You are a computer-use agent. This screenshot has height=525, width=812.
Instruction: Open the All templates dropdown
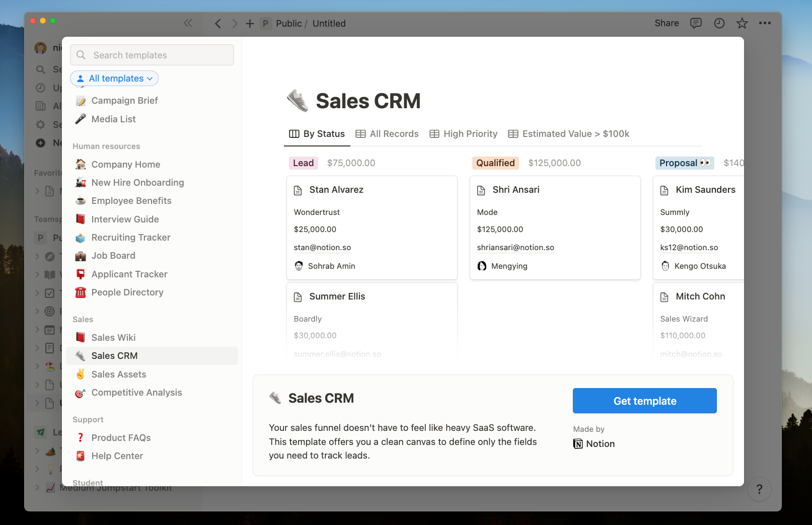(114, 78)
